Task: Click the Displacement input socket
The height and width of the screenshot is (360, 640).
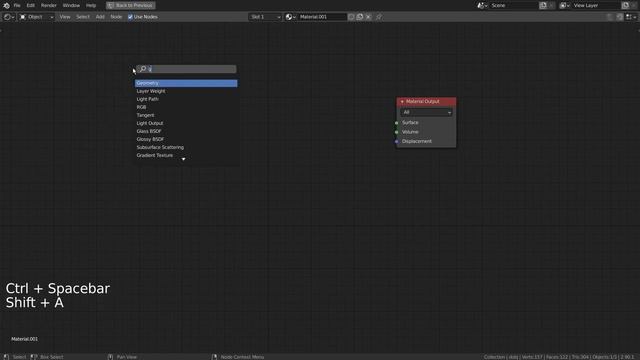Action: pyautogui.click(x=396, y=142)
